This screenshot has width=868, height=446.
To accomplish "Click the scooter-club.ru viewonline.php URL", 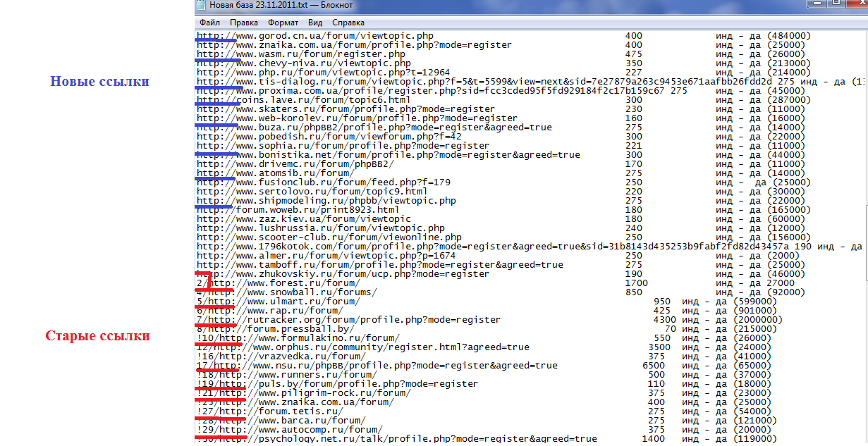I will tap(329, 237).
